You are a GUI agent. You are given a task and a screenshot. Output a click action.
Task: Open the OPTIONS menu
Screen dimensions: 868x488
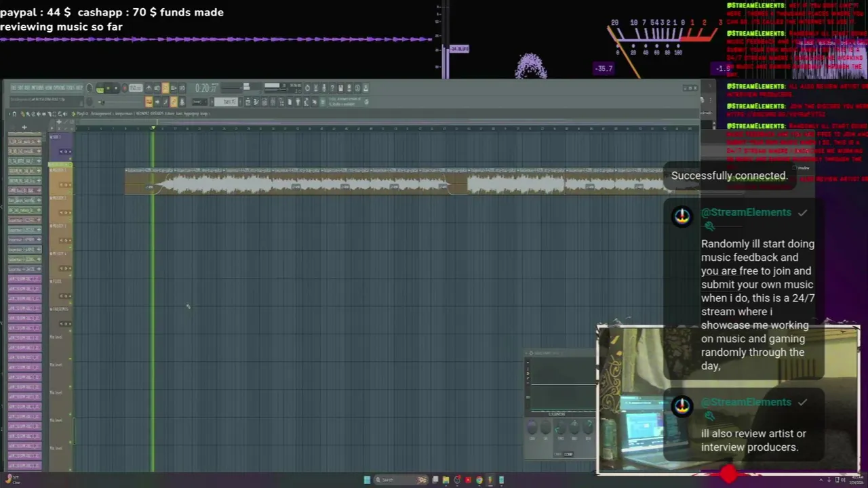click(x=59, y=87)
